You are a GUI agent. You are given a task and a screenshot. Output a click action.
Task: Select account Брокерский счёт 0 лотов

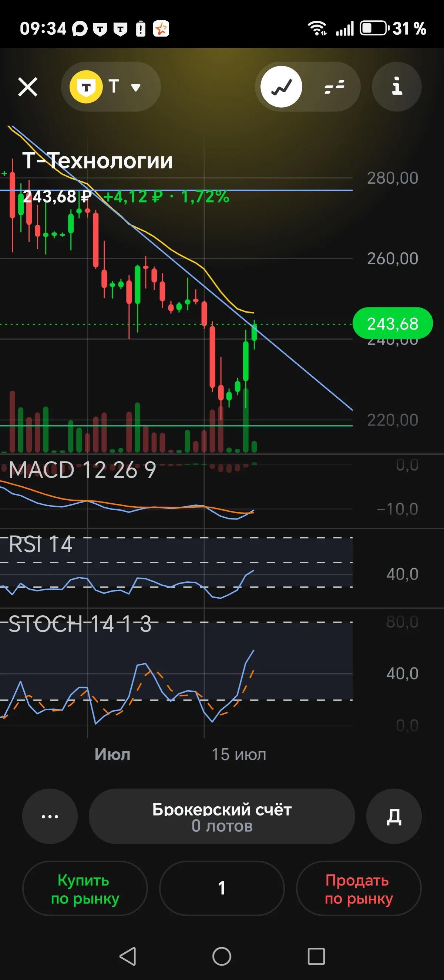pyautogui.click(x=222, y=816)
